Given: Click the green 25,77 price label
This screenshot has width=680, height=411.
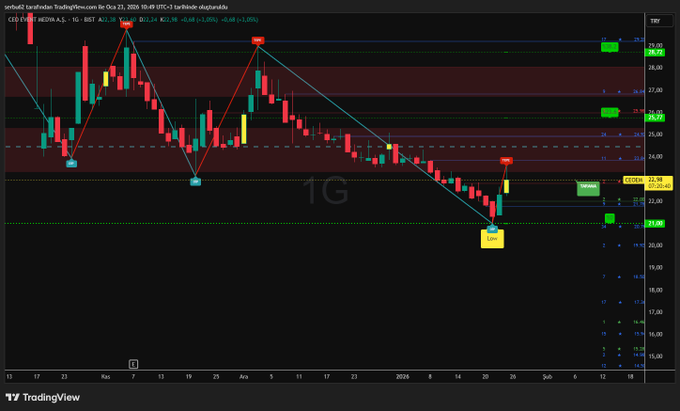Looking at the screenshot, I should pyautogui.click(x=655, y=117).
